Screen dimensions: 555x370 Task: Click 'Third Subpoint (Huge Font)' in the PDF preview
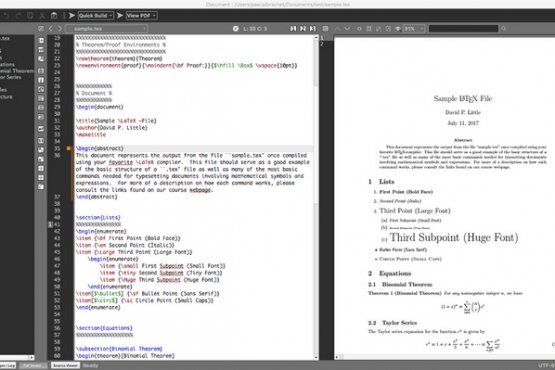pyautogui.click(x=454, y=238)
